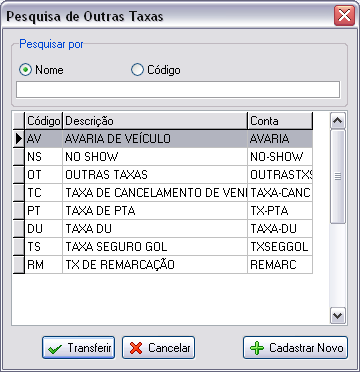This screenshot has height=372, width=360.
Task: Click the PT code cell
Action: (43, 211)
